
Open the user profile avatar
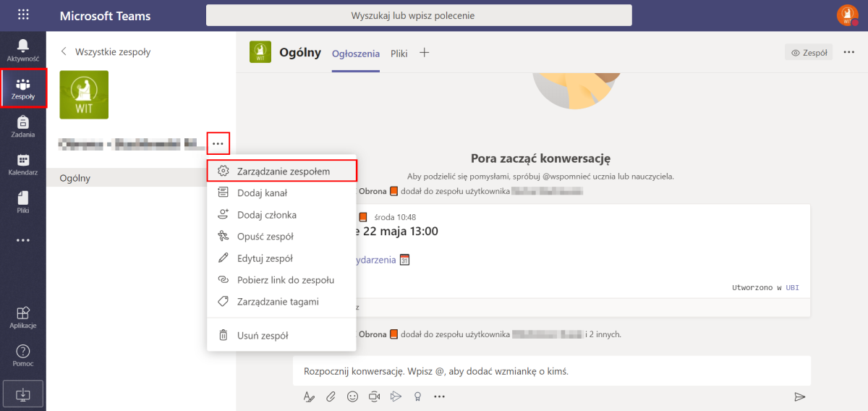(x=847, y=15)
